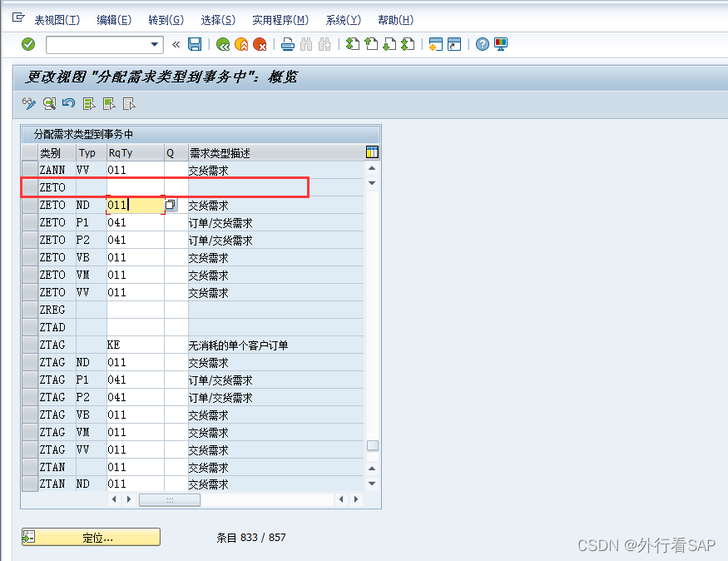
Task: Open the 编辑(E) menu
Action: click(x=113, y=20)
